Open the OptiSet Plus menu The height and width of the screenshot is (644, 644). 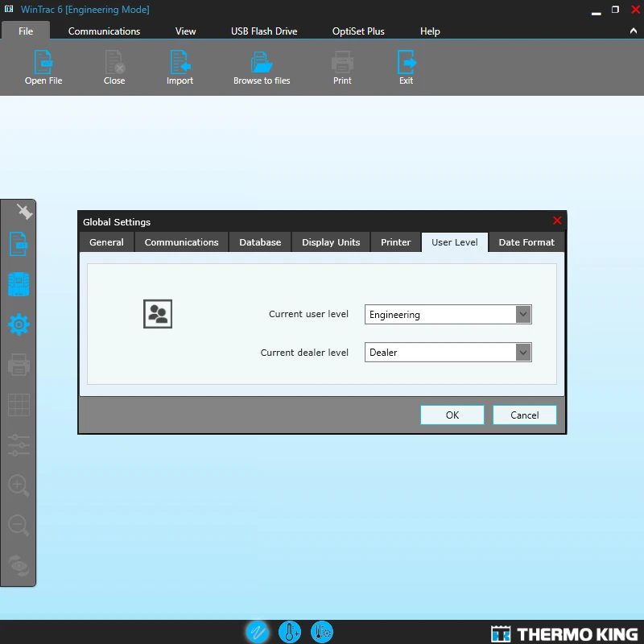tap(358, 31)
